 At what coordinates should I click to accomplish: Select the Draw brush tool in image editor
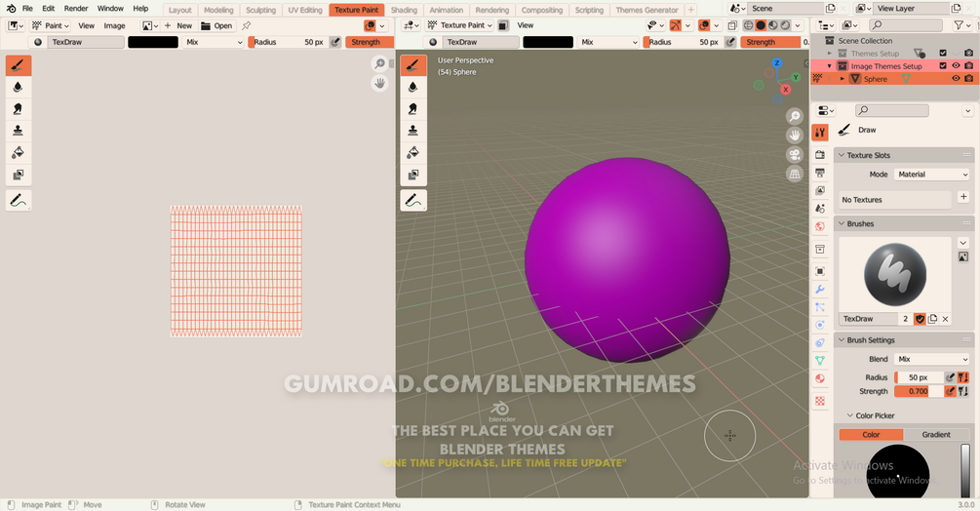[x=19, y=65]
